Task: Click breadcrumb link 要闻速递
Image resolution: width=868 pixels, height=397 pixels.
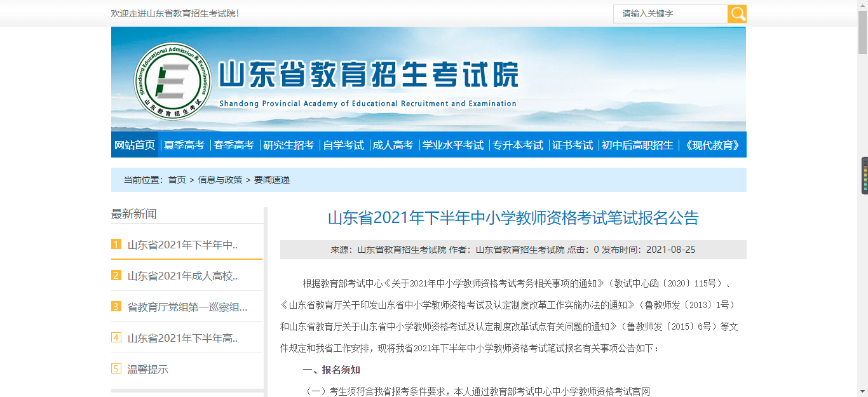Action: (272, 180)
